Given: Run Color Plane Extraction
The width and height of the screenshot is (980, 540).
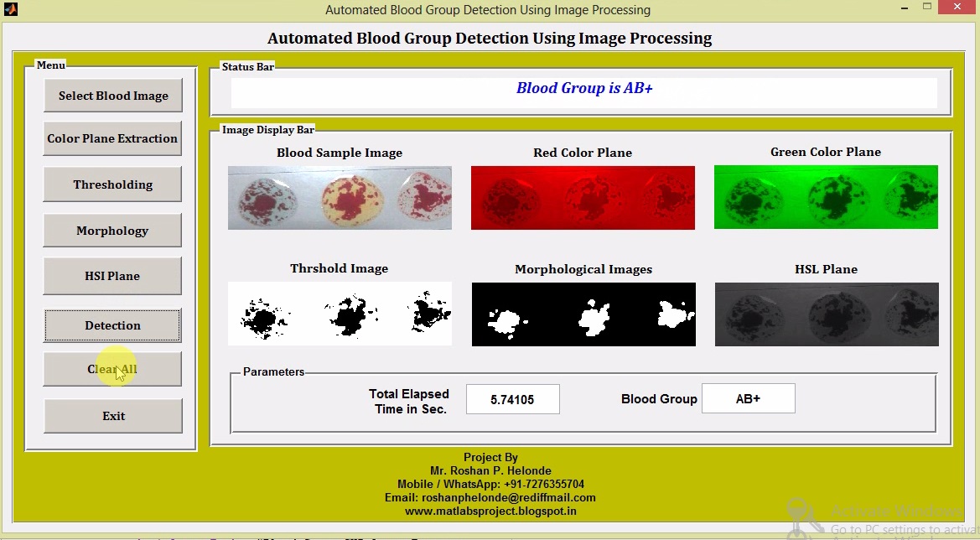Looking at the screenshot, I should (x=112, y=138).
